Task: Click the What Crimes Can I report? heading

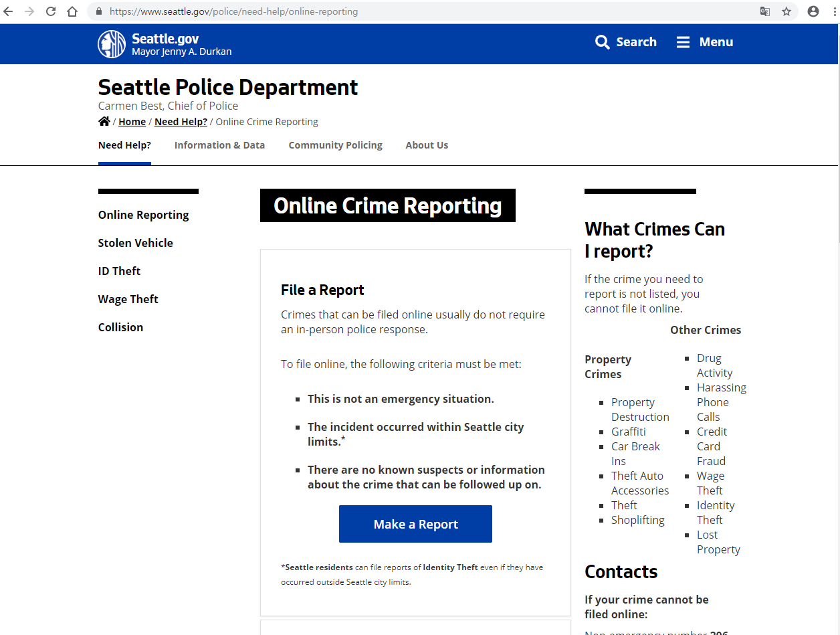Action: point(655,240)
